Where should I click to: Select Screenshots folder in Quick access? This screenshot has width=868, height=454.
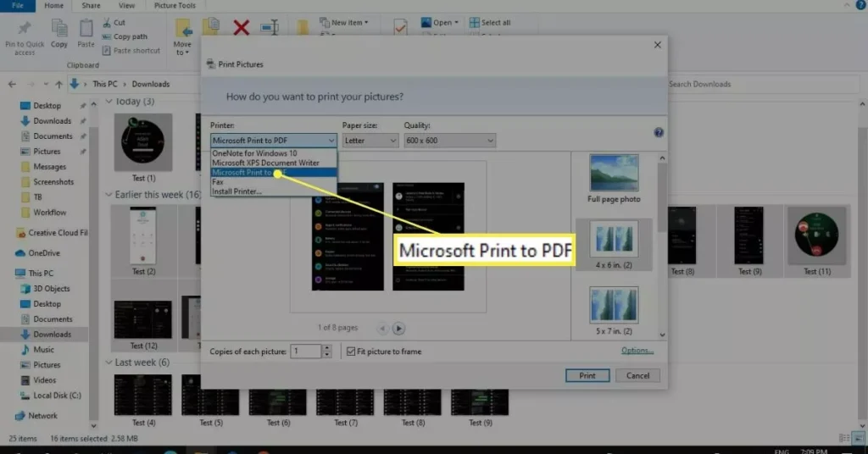47,182
